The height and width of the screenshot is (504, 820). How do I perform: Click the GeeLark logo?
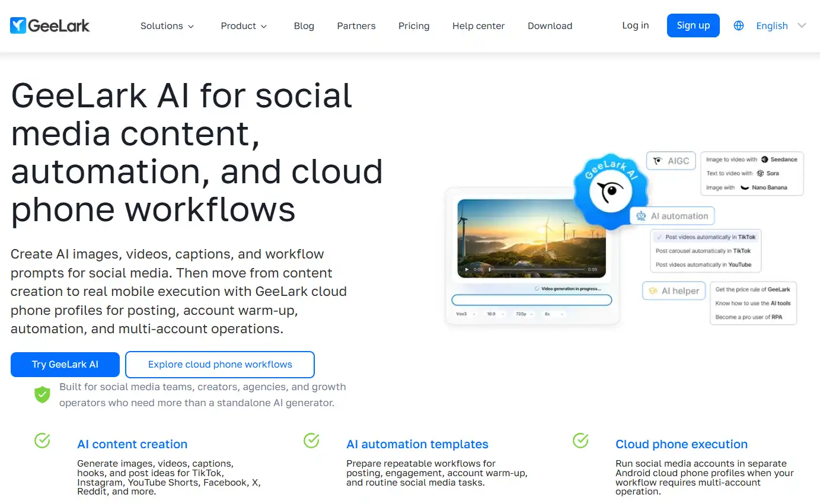point(50,25)
